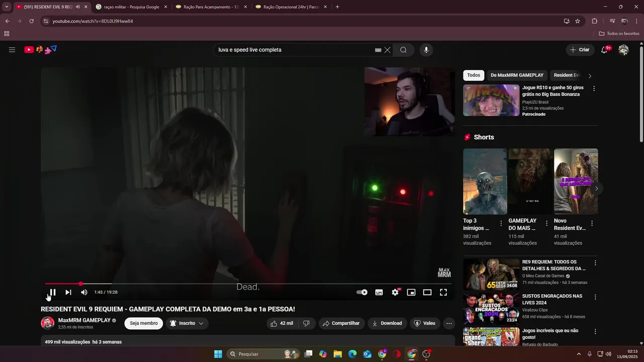
Task: Open options for PlayUZU sponsored ad
Action: (x=594, y=88)
